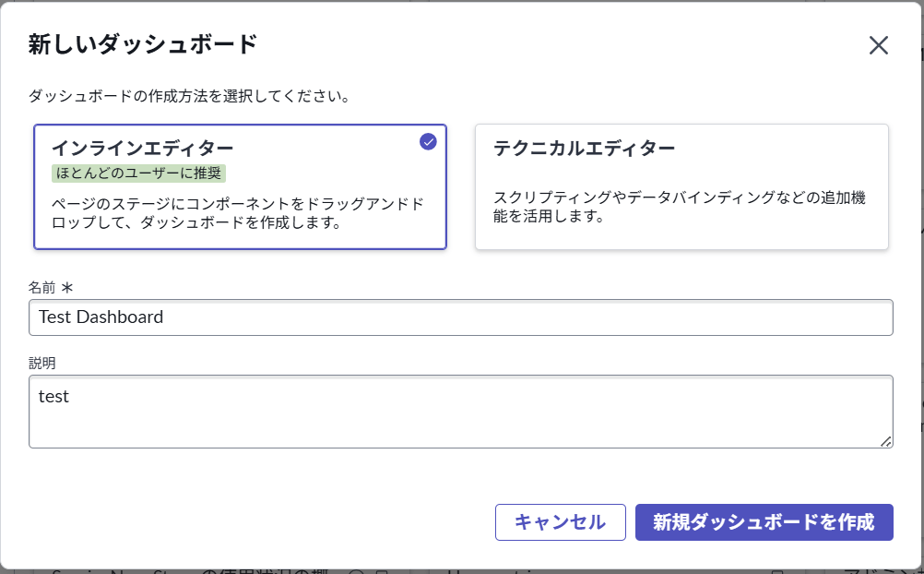
Task: Click the textarea resize grip in 説明 field
Action: [x=886, y=442]
